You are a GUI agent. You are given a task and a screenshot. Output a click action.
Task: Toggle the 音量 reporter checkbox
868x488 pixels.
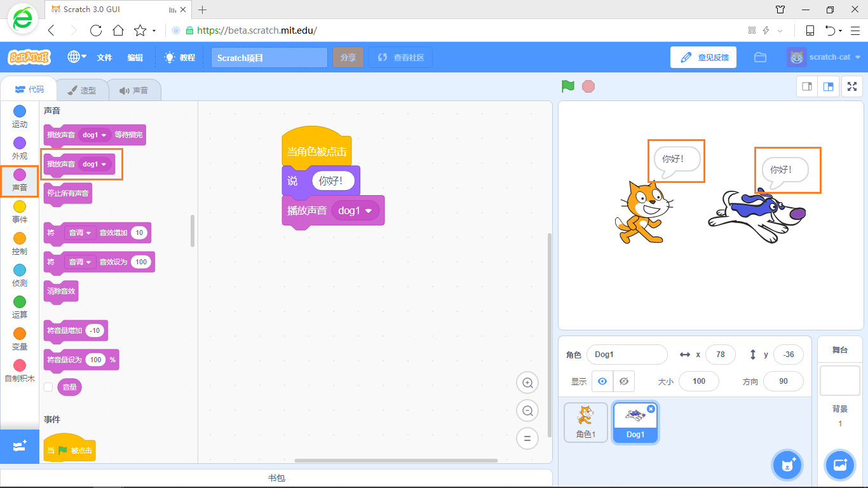point(48,387)
